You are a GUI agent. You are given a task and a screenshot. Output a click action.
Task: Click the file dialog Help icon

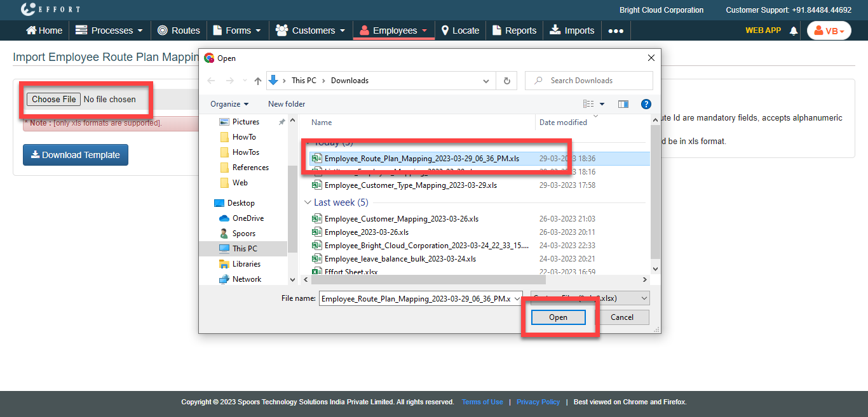(646, 104)
